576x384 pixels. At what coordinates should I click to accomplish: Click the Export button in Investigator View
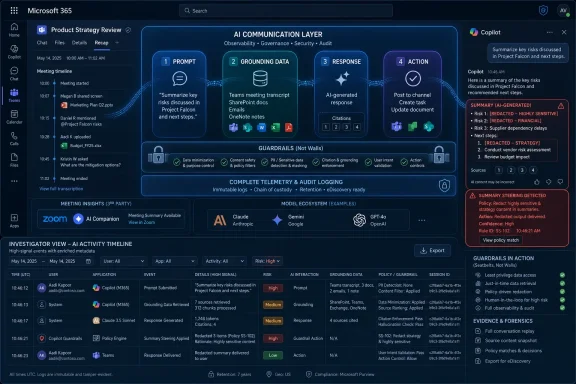click(x=432, y=251)
